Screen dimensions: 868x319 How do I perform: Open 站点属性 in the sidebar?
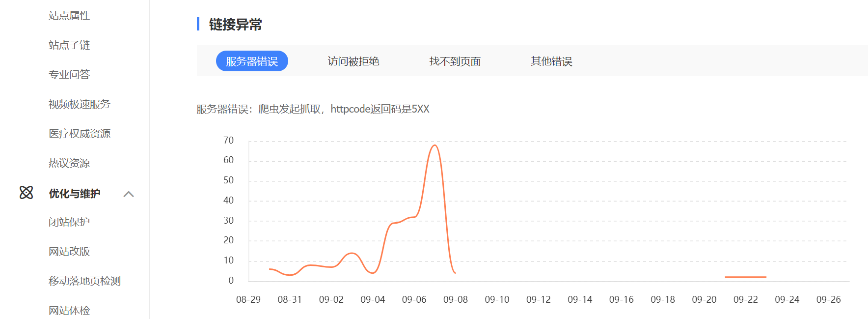coord(69,16)
